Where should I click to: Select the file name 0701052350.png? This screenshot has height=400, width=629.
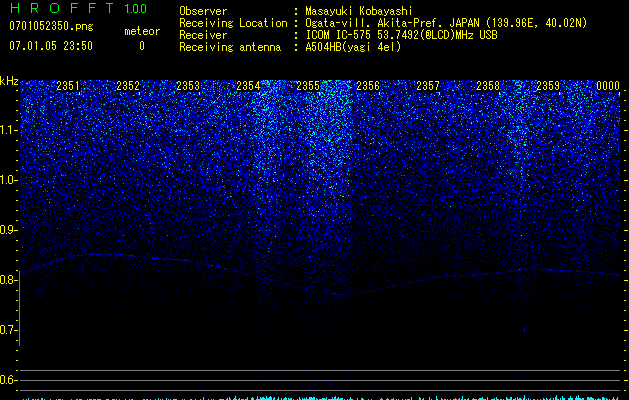(x=51, y=27)
